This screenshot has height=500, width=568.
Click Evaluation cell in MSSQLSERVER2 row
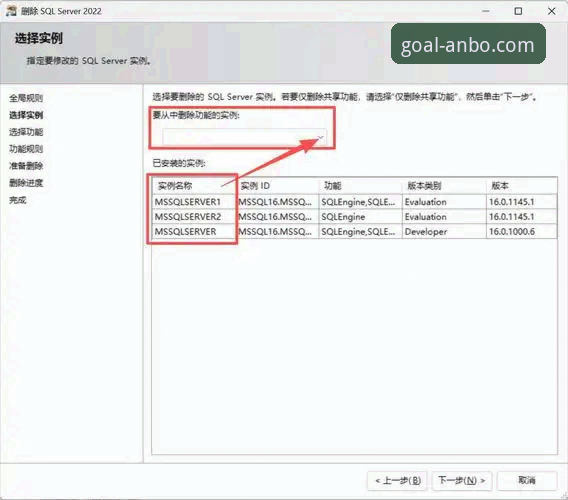point(444,217)
